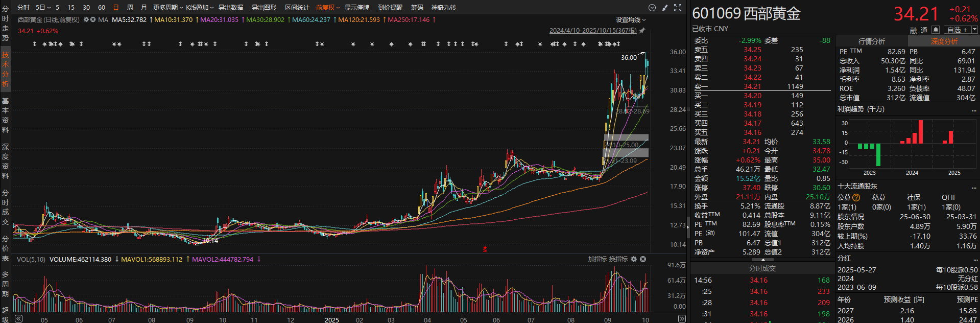Add stock via 自选 + button
The height and width of the screenshot is (323, 980).
[x=958, y=30]
